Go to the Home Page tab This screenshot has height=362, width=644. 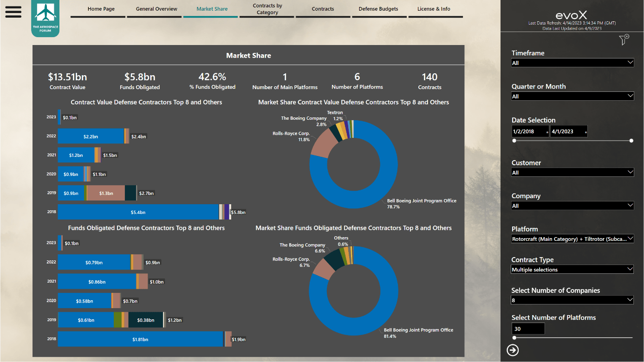tap(101, 9)
